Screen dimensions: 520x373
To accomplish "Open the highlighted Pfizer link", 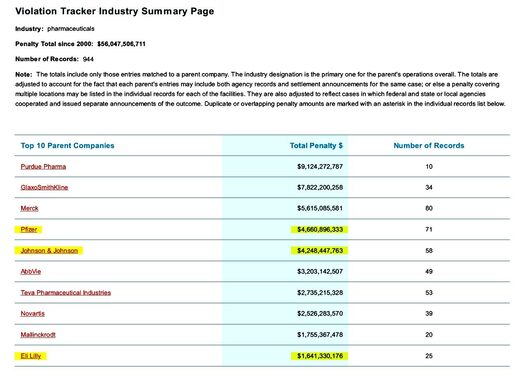I will pos(29,229).
